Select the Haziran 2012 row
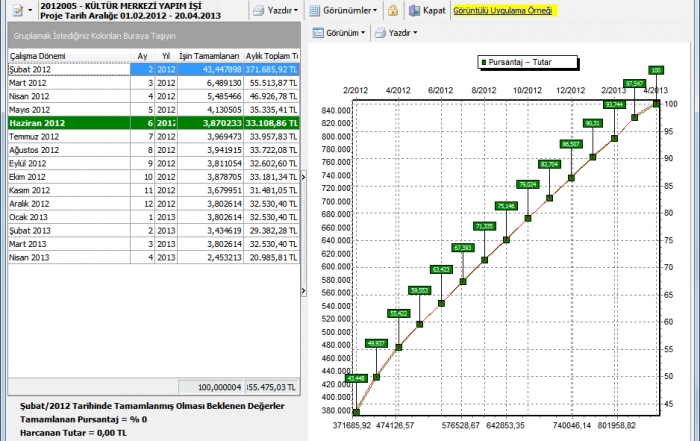Screen dimensions: 700x441 click(x=68, y=122)
